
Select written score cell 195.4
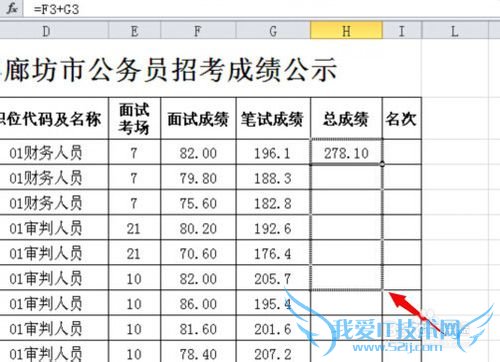tap(273, 303)
